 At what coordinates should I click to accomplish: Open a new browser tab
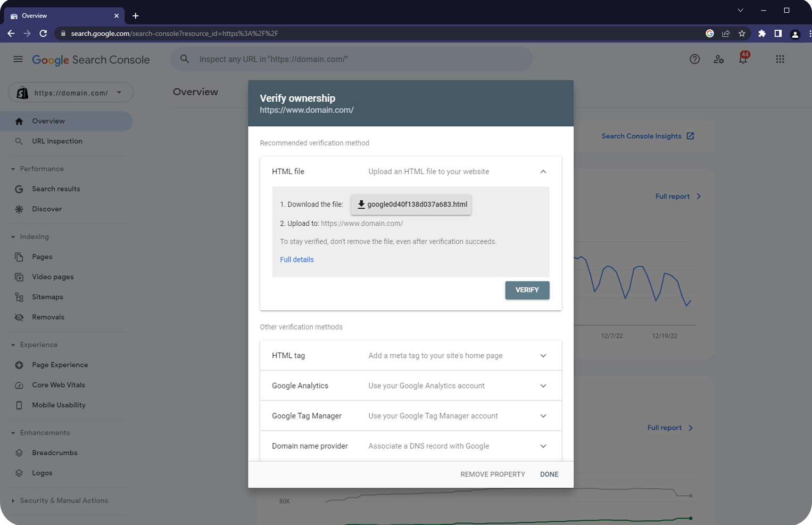pyautogui.click(x=136, y=16)
